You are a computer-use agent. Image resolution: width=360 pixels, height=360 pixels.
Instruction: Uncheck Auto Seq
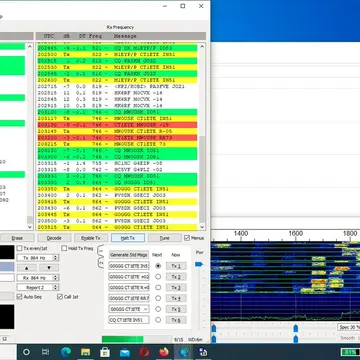click(29, 297)
